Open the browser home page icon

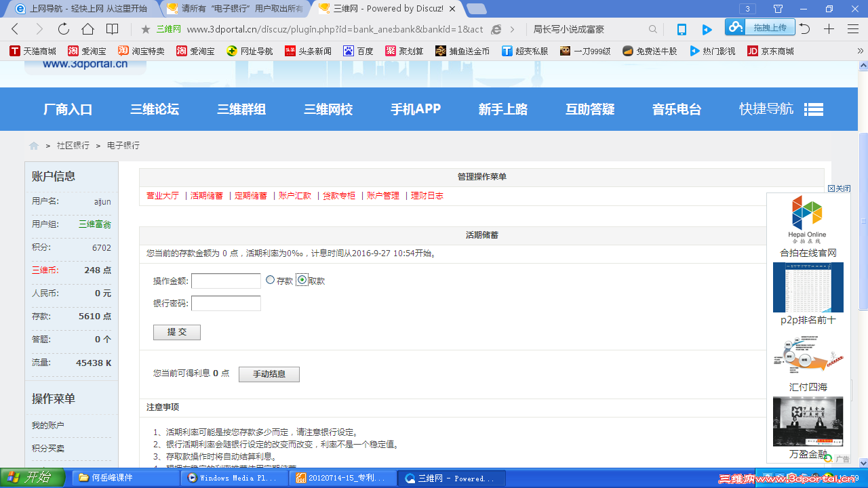(x=87, y=29)
